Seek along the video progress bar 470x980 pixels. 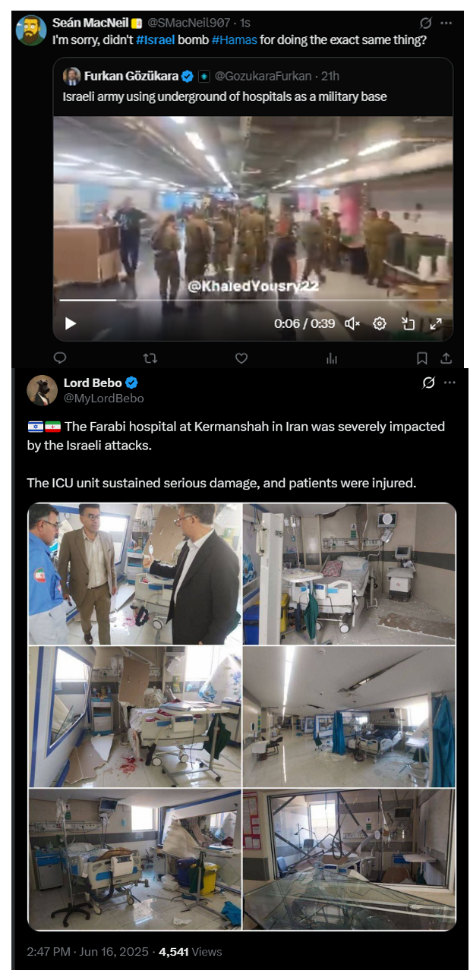(x=253, y=300)
